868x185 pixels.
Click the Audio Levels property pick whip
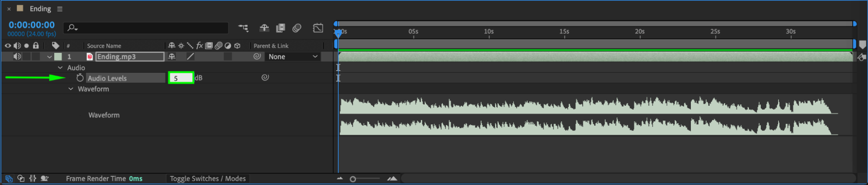coord(265,78)
